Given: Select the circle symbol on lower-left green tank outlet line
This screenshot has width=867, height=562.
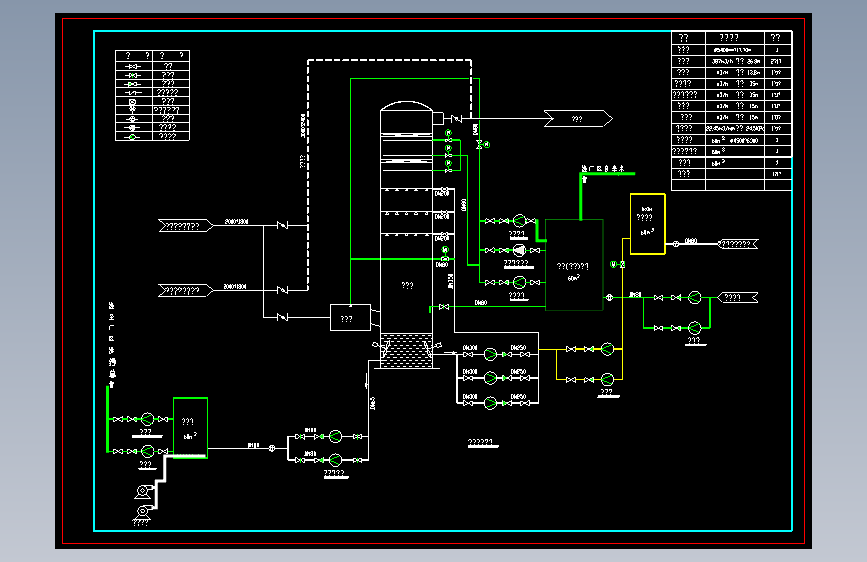Looking at the screenshot, I should tap(271, 448).
